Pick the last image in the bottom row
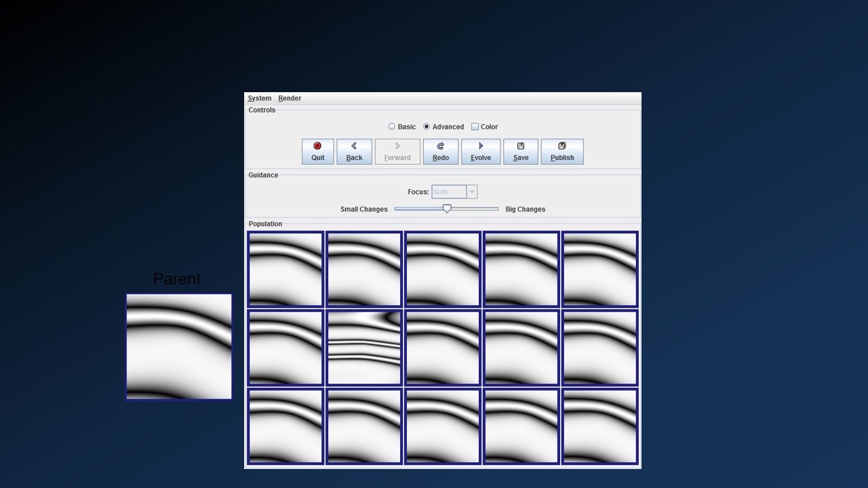 click(x=599, y=426)
